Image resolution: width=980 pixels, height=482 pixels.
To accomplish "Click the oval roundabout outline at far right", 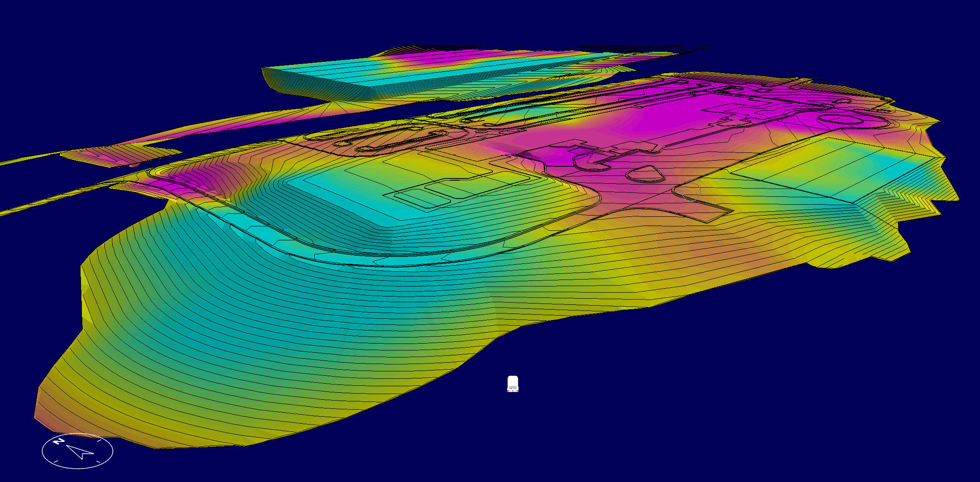I will 840,119.
